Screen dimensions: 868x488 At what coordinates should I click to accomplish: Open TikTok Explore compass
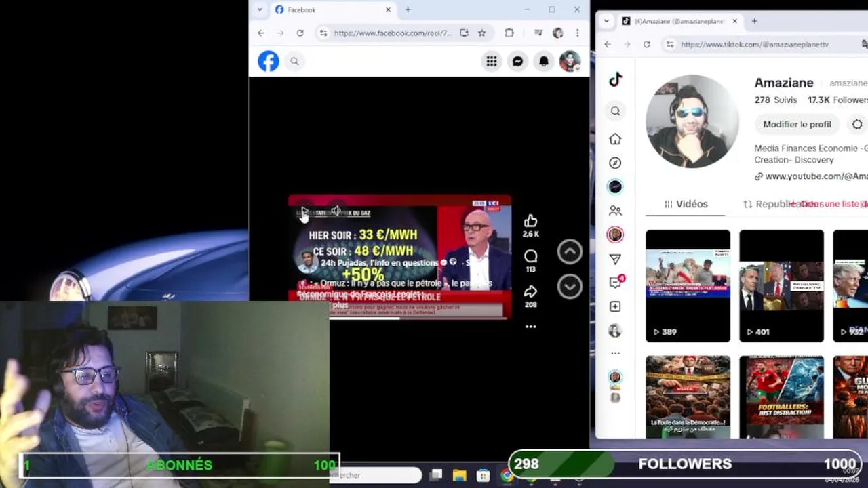point(615,163)
